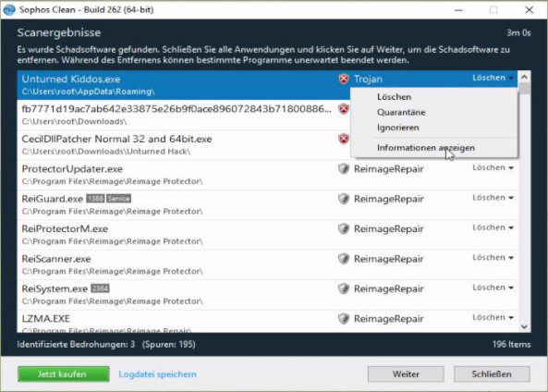
Task: Click the shield icon on the ReiProtectorM.exe row
Action: tap(344, 228)
